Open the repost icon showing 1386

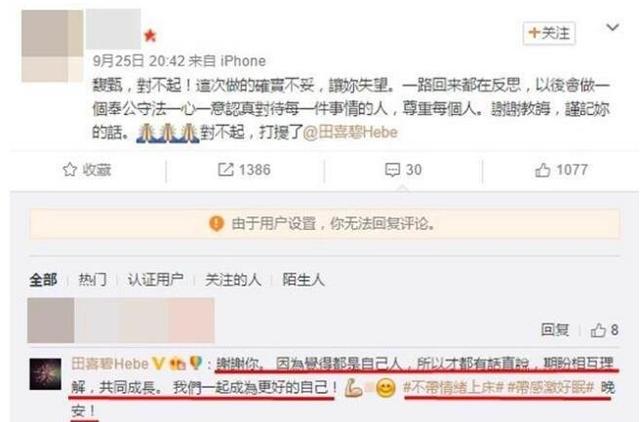(225, 170)
